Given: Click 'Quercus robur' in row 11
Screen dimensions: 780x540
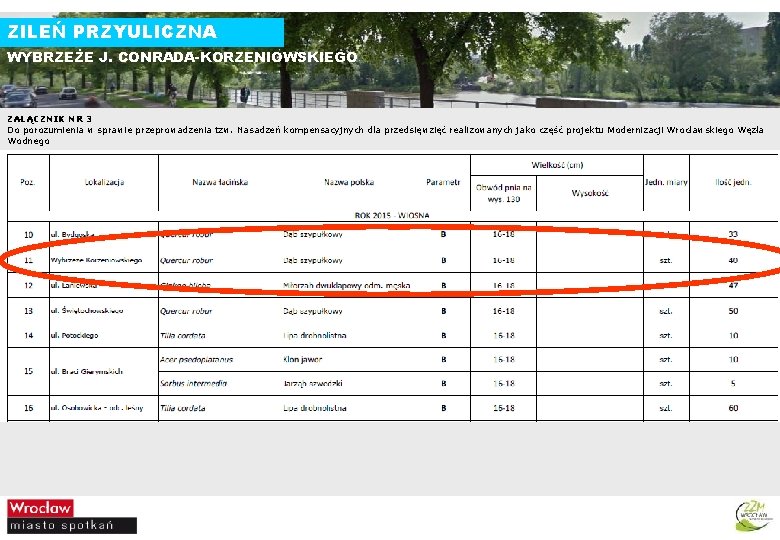Looking at the screenshot, I should pos(187,260).
